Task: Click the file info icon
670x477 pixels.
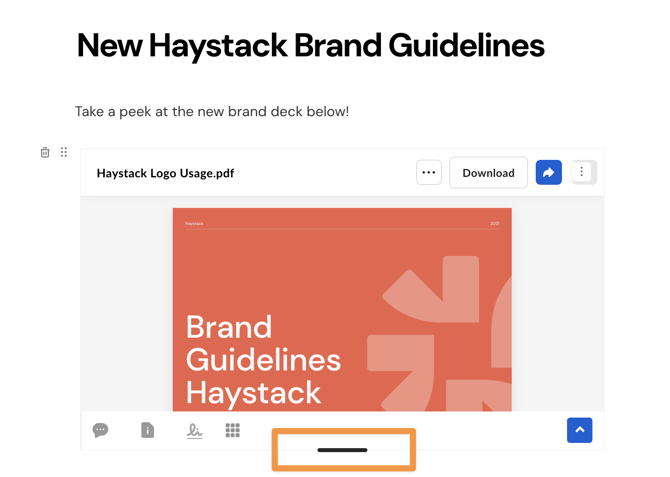Action: coord(147,430)
